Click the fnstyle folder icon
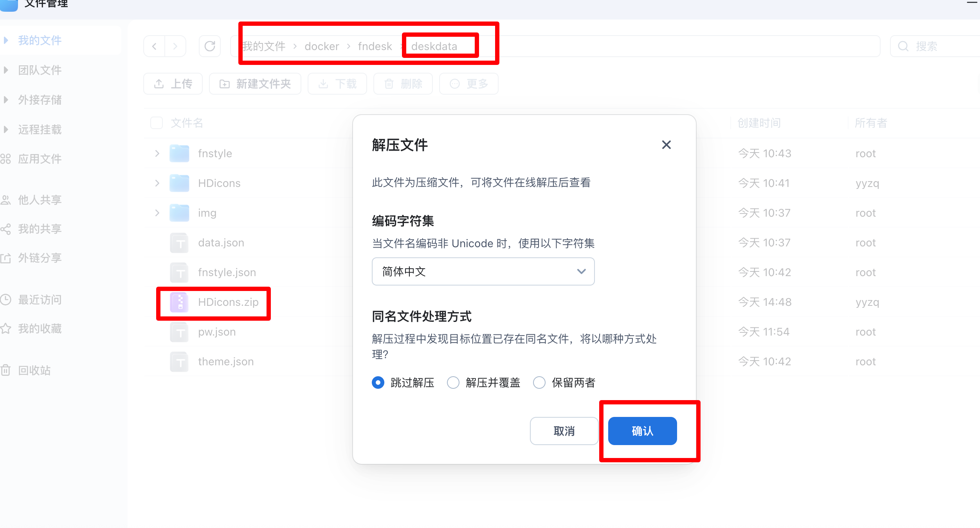Image resolution: width=980 pixels, height=528 pixels. (180, 153)
